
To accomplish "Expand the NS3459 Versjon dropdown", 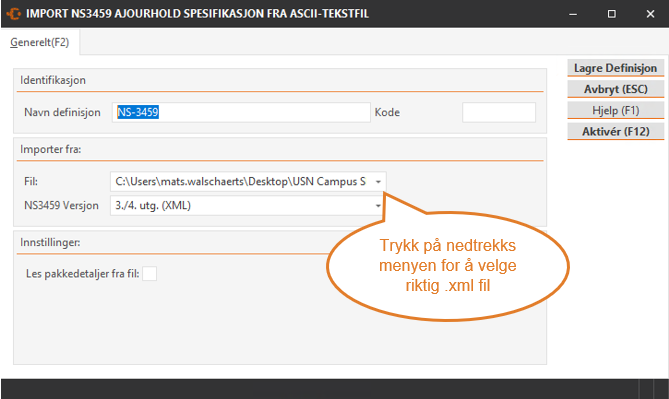I will [378, 206].
